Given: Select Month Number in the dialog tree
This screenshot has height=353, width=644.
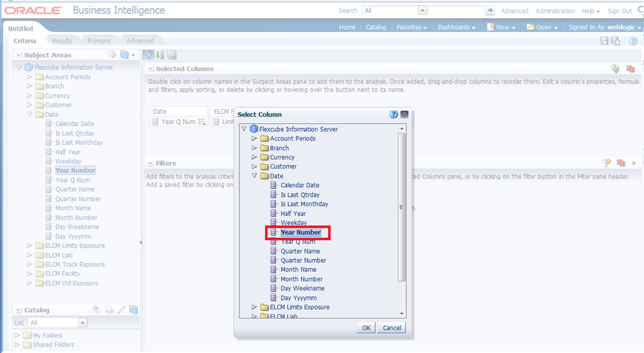Looking at the screenshot, I should pos(302,279).
